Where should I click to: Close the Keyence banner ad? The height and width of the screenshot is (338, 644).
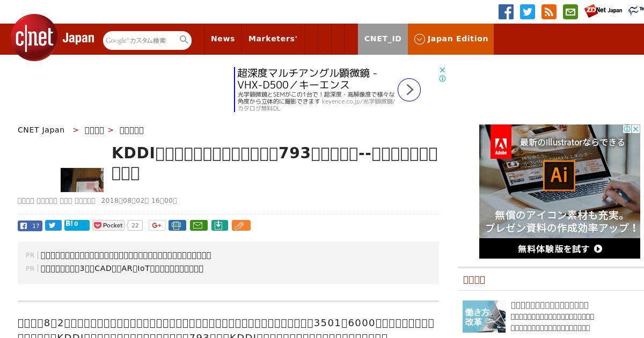pyautogui.click(x=442, y=70)
